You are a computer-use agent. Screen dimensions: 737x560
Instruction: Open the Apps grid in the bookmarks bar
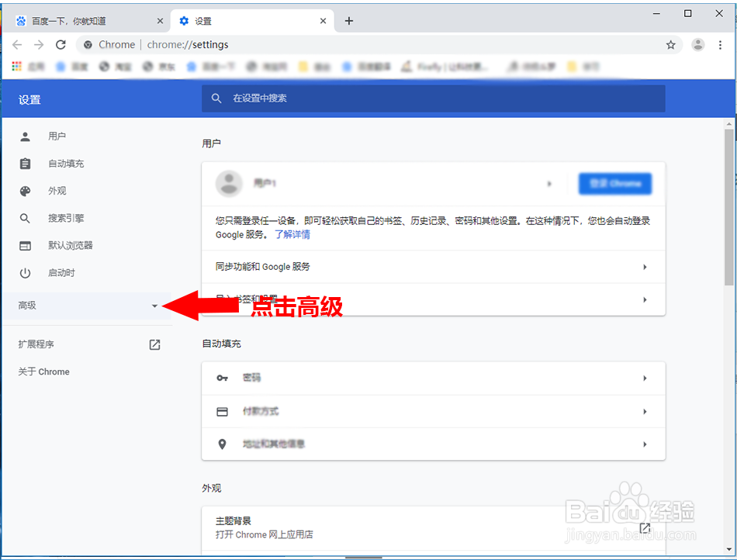pyautogui.click(x=17, y=66)
